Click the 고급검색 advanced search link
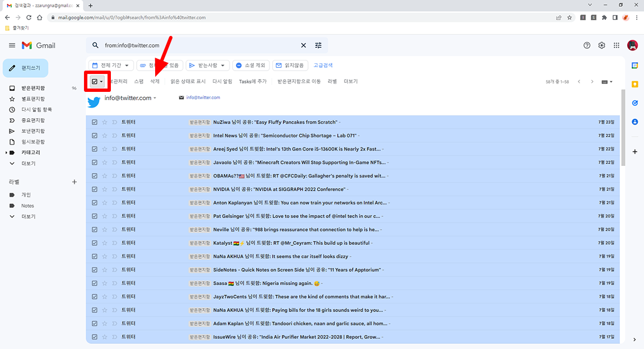 [323, 66]
